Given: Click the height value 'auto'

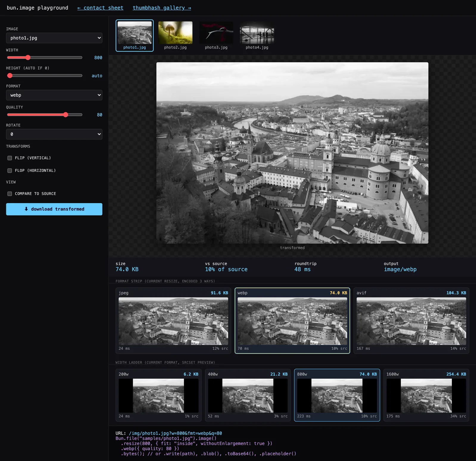Looking at the screenshot, I should [x=97, y=76].
